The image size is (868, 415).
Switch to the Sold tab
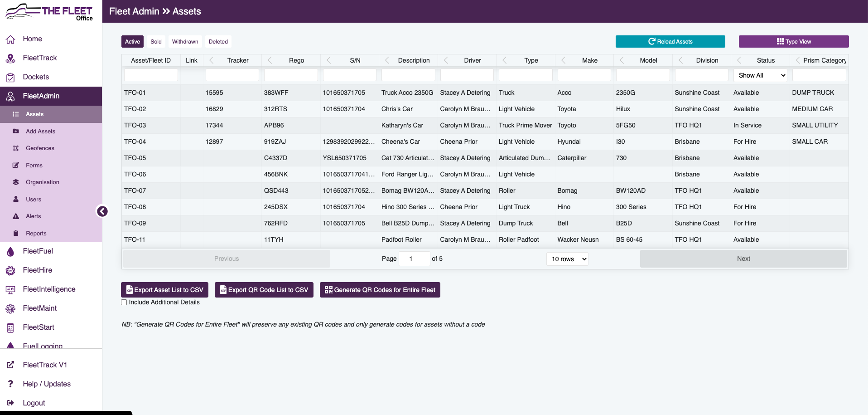click(x=156, y=42)
